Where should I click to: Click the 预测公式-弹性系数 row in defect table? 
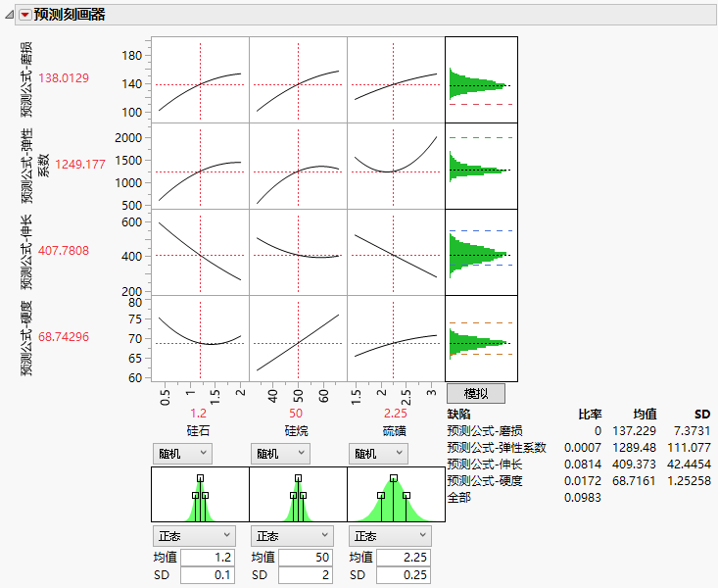point(578,447)
